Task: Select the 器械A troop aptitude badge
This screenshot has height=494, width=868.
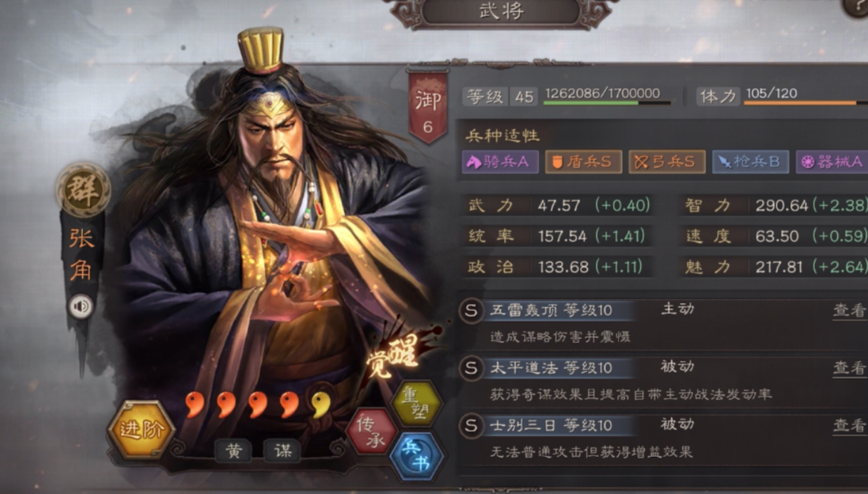Action: (x=831, y=162)
